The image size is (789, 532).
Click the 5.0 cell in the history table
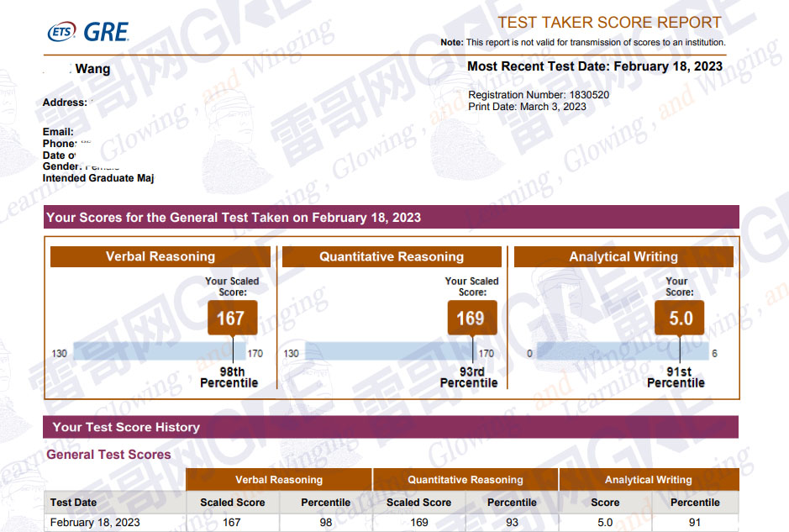click(x=605, y=523)
